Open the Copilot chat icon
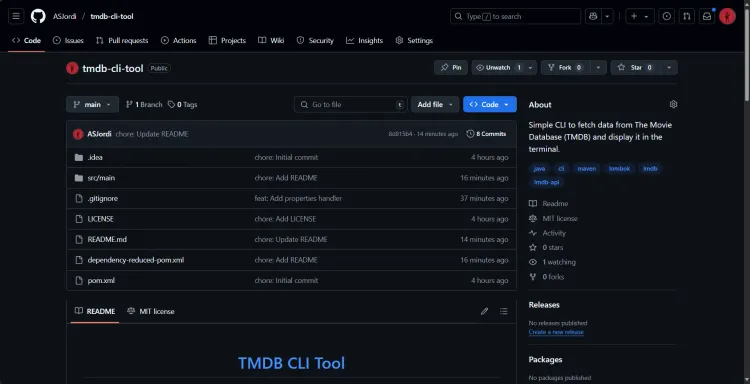 click(x=593, y=16)
